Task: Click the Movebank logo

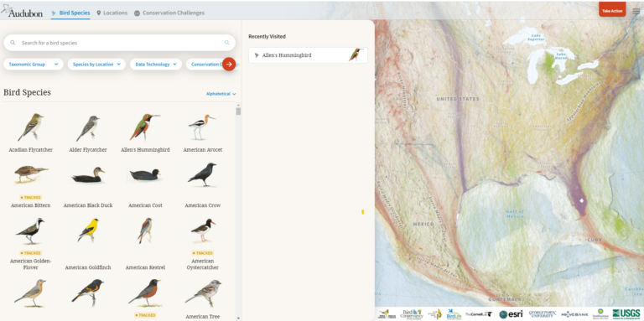Action: click(x=574, y=314)
